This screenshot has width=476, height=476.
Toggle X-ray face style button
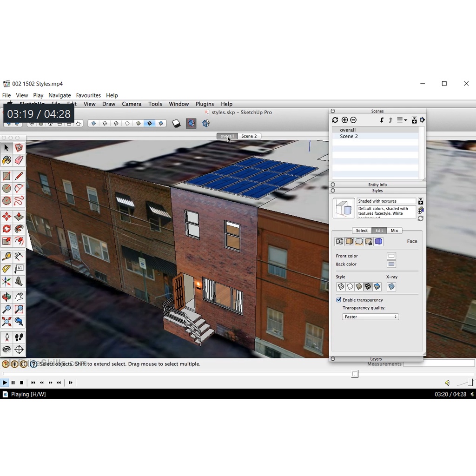click(x=391, y=287)
